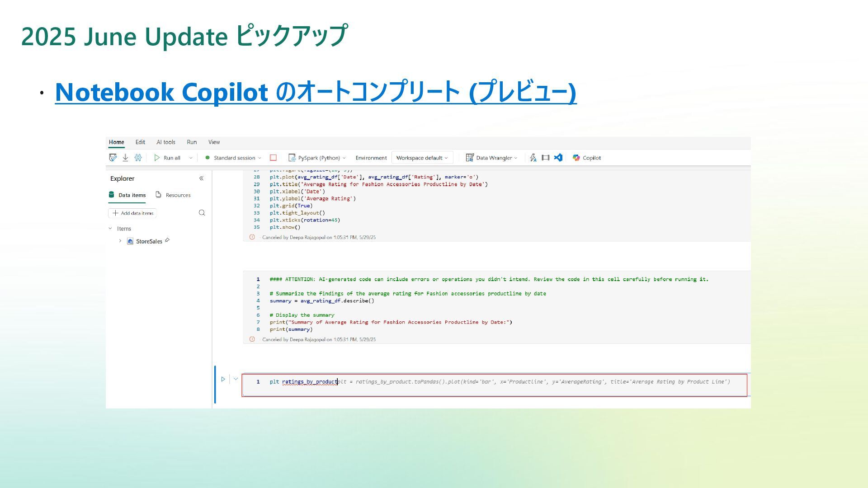This screenshot has width=868, height=488.
Task: Open the Edit ribbon tab
Action: coord(140,142)
